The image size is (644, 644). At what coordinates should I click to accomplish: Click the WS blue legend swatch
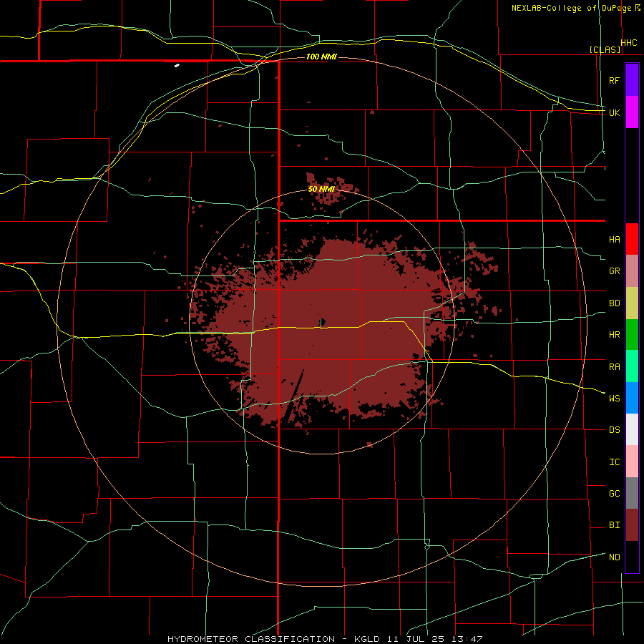point(632,398)
